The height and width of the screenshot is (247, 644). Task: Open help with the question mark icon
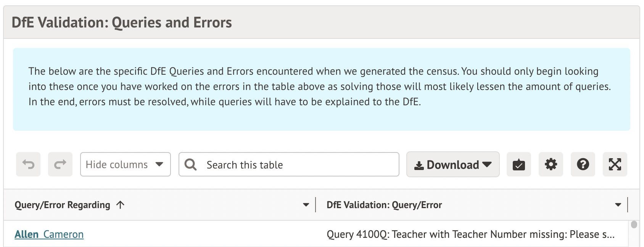tap(583, 164)
